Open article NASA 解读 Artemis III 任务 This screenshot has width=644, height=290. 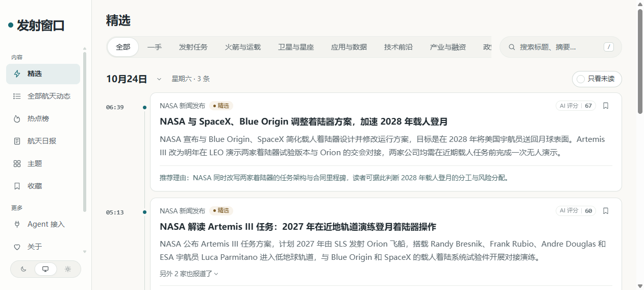(x=298, y=227)
